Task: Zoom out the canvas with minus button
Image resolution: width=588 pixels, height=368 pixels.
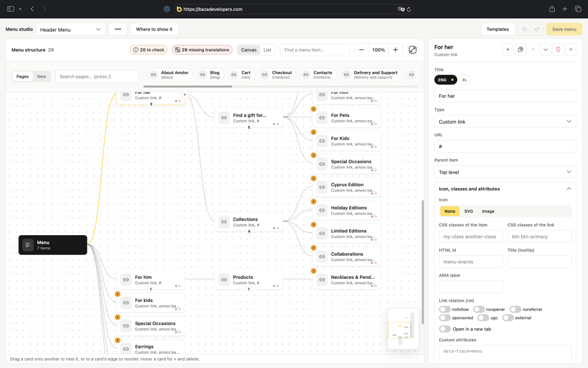Action: pyautogui.click(x=361, y=49)
